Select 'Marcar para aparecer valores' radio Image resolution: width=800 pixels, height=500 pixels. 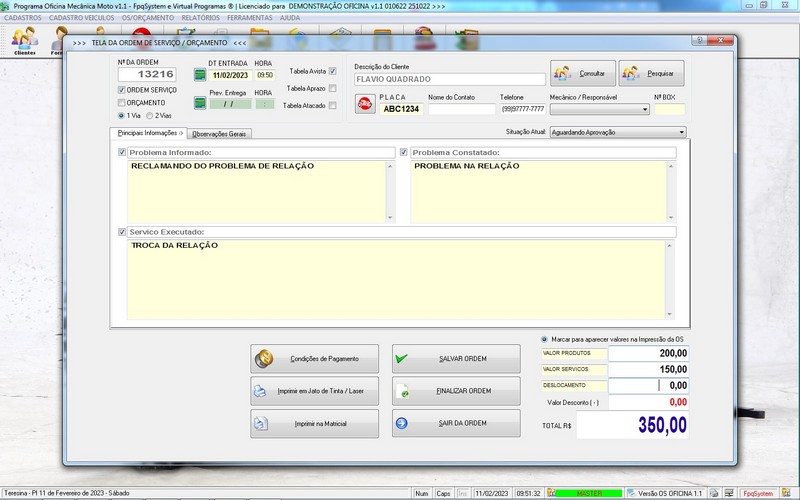pos(544,339)
